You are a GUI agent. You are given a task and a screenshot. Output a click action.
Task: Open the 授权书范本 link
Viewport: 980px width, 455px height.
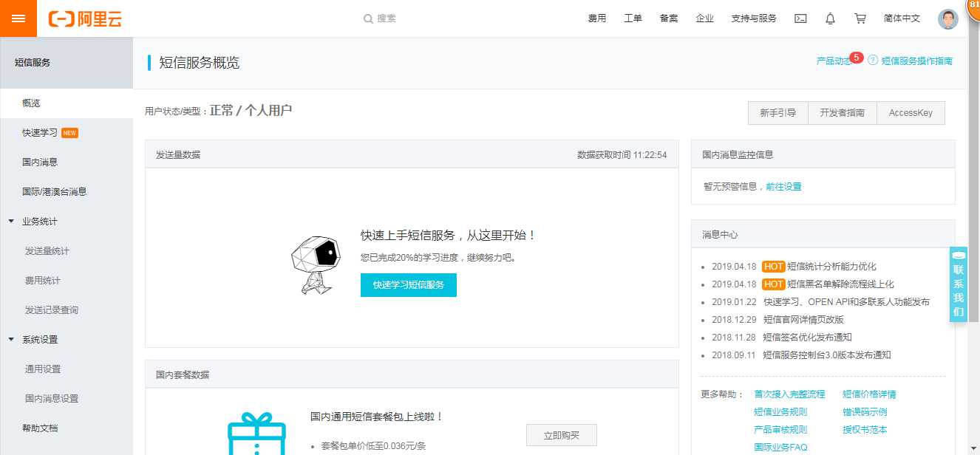pos(865,430)
